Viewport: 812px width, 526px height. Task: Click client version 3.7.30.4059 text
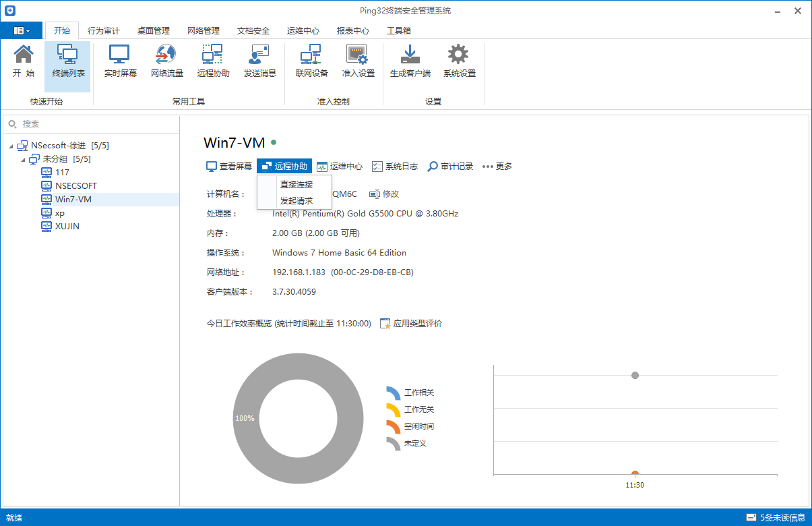point(294,292)
